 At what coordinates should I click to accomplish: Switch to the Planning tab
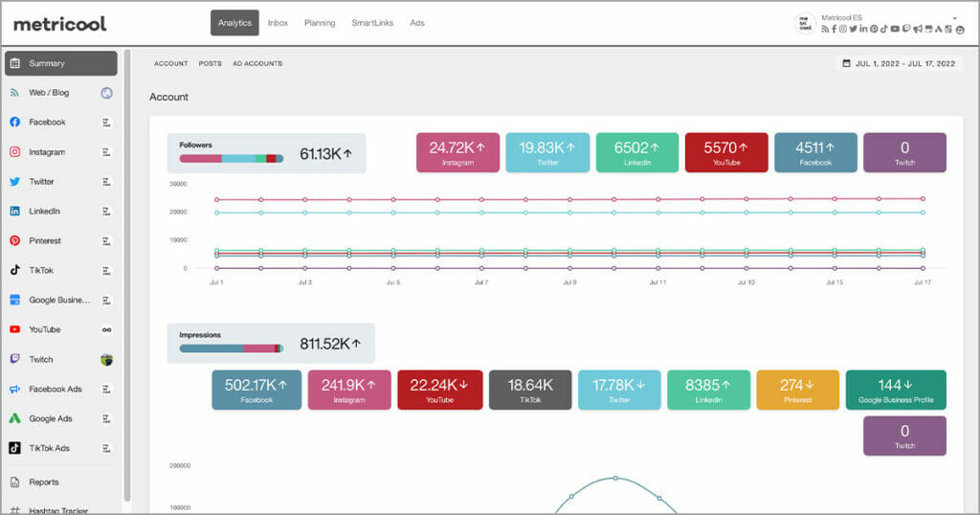pos(320,23)
